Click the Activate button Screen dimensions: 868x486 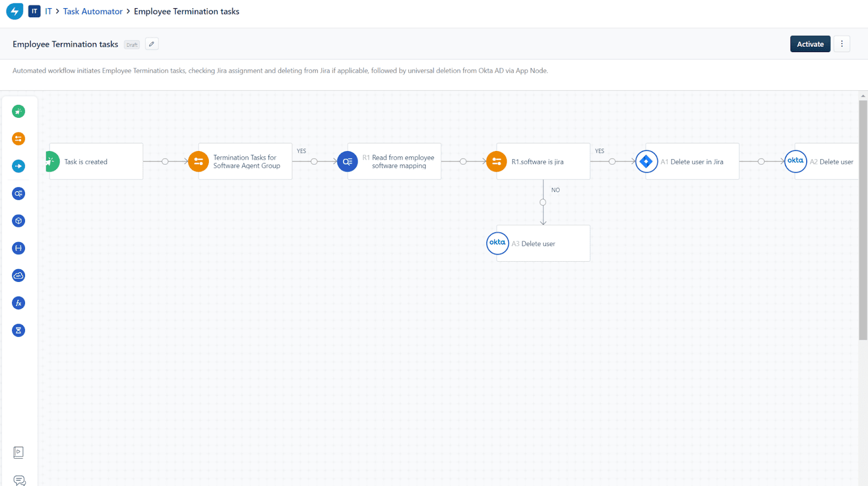tap(810, 44)
